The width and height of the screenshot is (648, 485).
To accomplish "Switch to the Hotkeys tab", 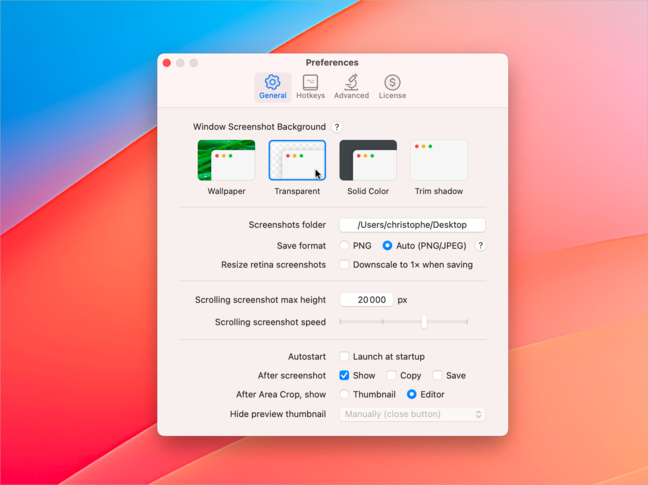I will (310, 87).
